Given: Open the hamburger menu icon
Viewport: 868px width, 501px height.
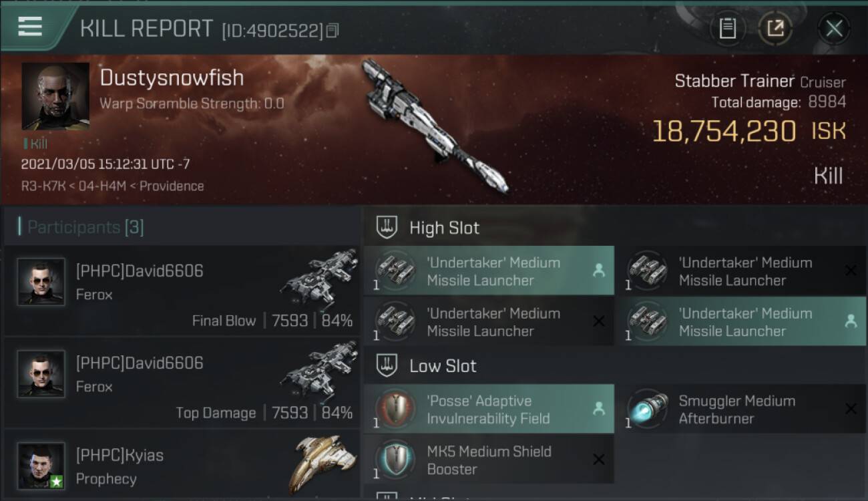Looking at the screenshot, I should [x=30, y=27].
